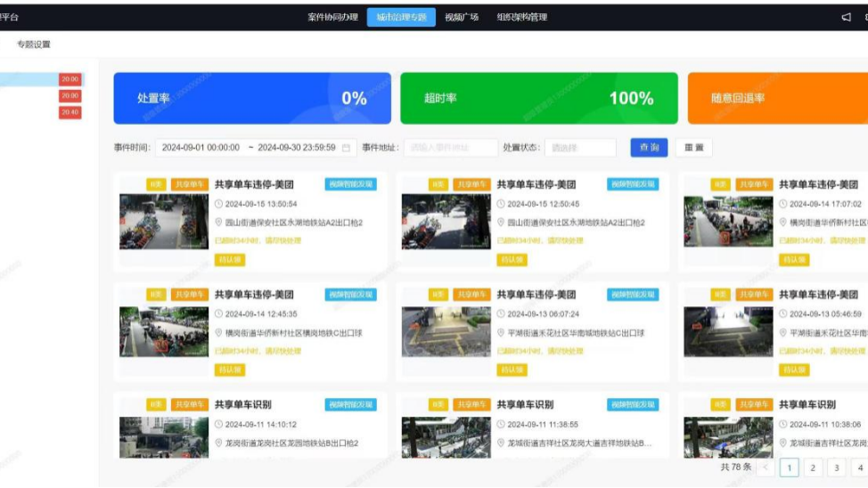Click the 事件地址 address input field

point(450,148)
